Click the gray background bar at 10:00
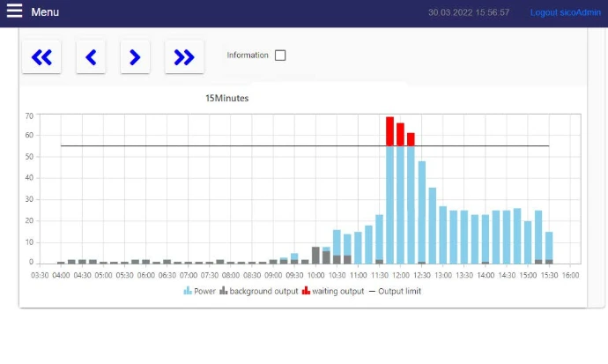The image size is (608, 364). (315, 255)
